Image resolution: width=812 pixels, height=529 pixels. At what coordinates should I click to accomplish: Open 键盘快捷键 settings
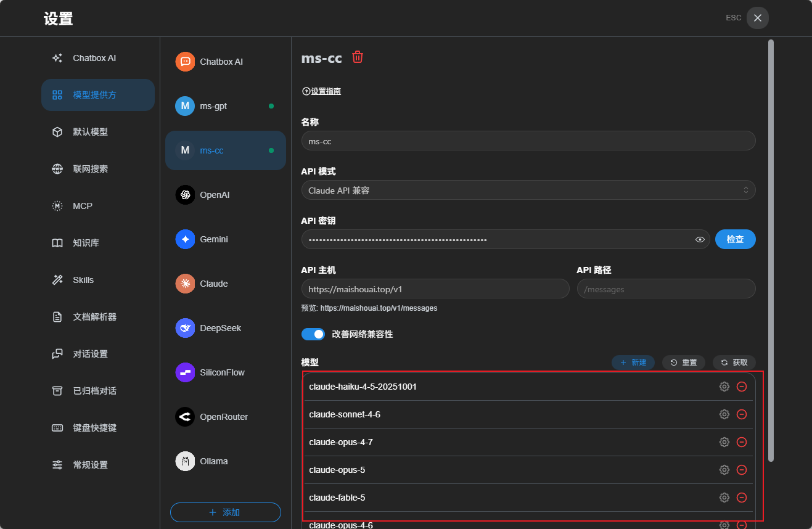(x=97, y=428)
